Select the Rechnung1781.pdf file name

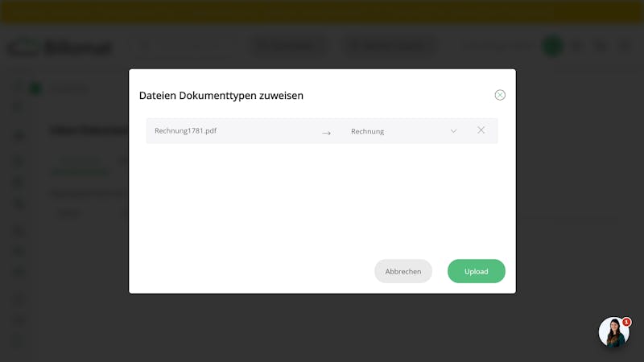[186, 130]
